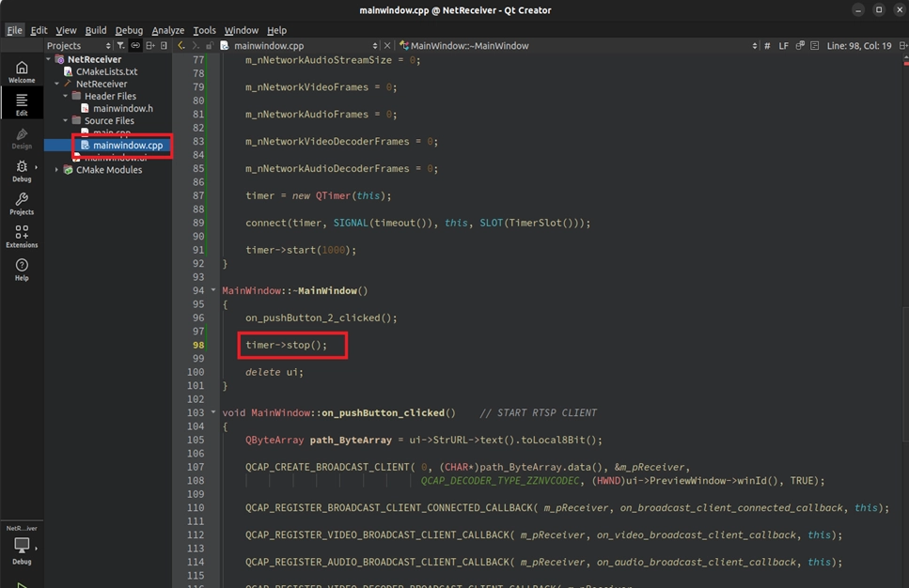Toggle the file write-lock icon
Screen dimensions: 909x588
pyautogui.click(x=210, y=45)
